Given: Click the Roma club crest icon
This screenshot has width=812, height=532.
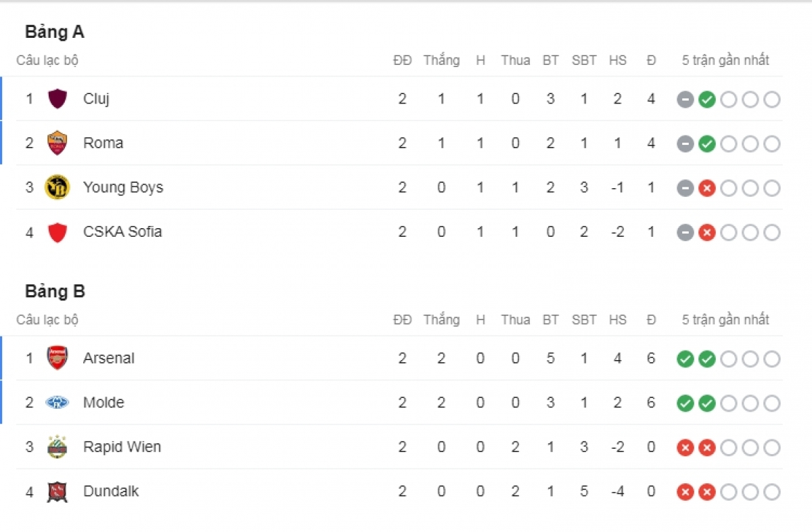Looking at the screenshot, I should (x=58, y=143).
